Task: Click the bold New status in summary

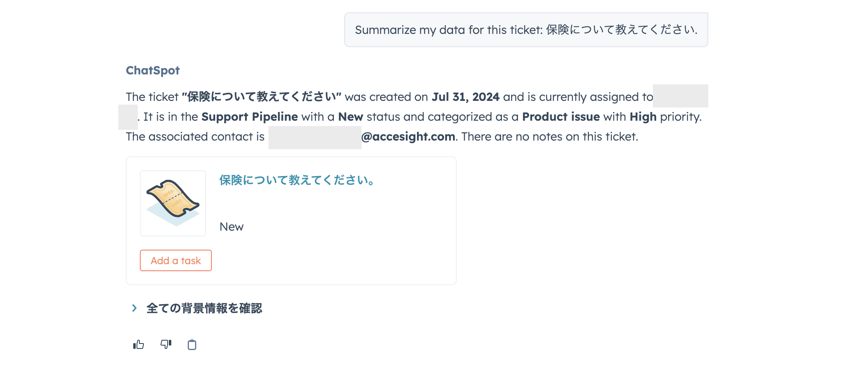Action: point(350,117)
